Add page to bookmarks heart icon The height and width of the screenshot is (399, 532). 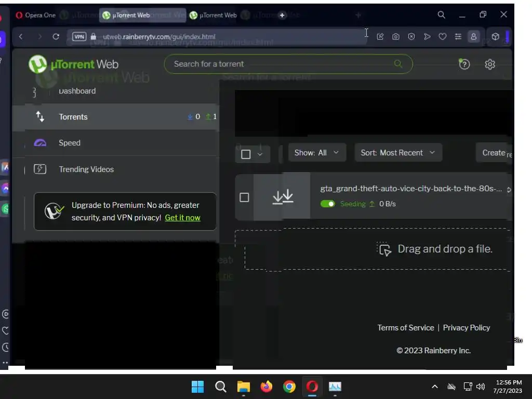pos(443,37)
